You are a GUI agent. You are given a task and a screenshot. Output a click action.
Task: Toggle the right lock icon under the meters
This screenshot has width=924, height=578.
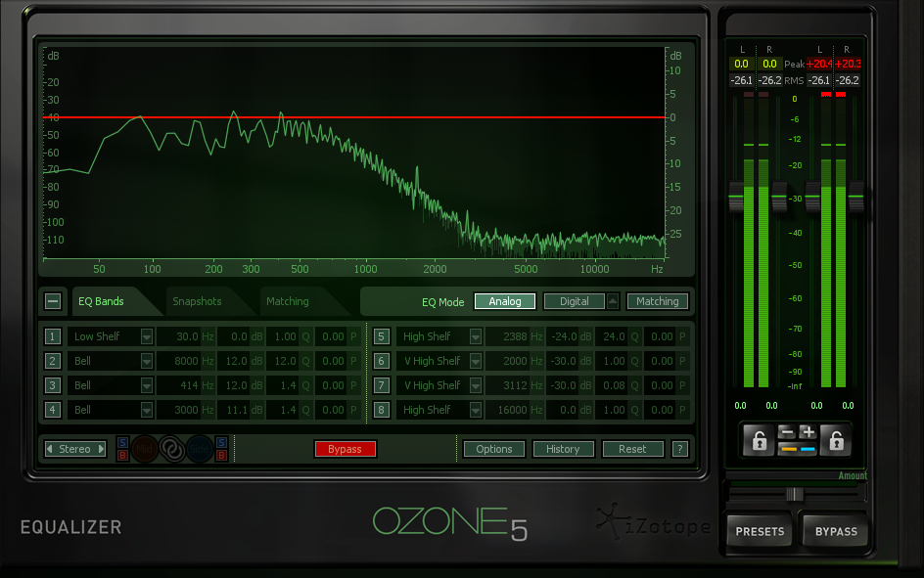pos(836,440)
